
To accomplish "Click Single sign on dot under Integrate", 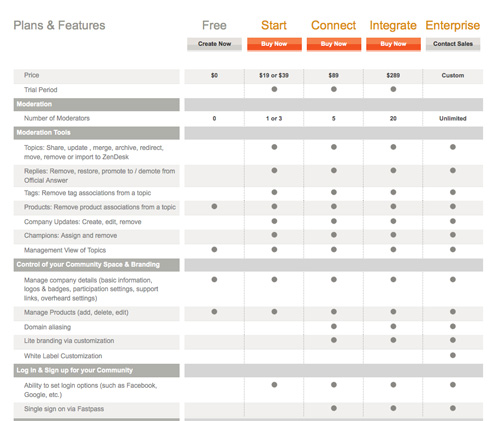I will [x=393, y=408].
